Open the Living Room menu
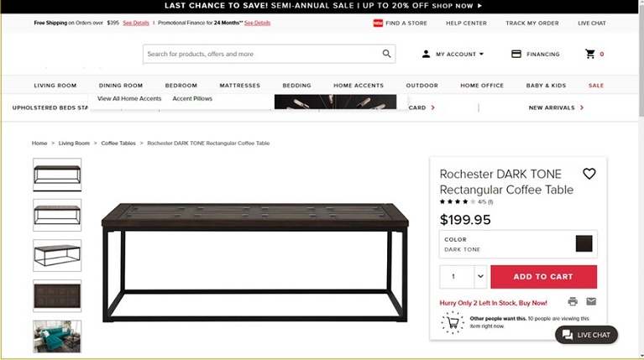Viewport: 644px width, 360px height. [x=55, y=86]
